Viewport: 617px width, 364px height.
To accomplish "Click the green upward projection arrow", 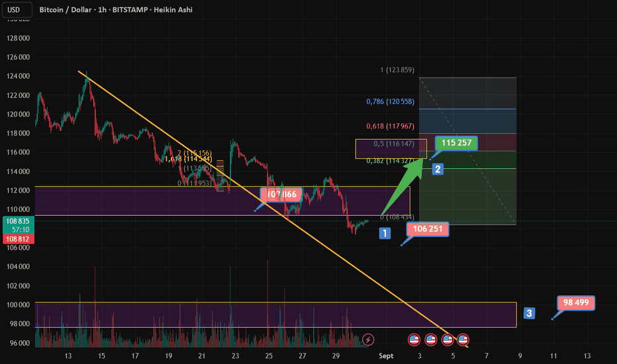I will pos(403,185).
